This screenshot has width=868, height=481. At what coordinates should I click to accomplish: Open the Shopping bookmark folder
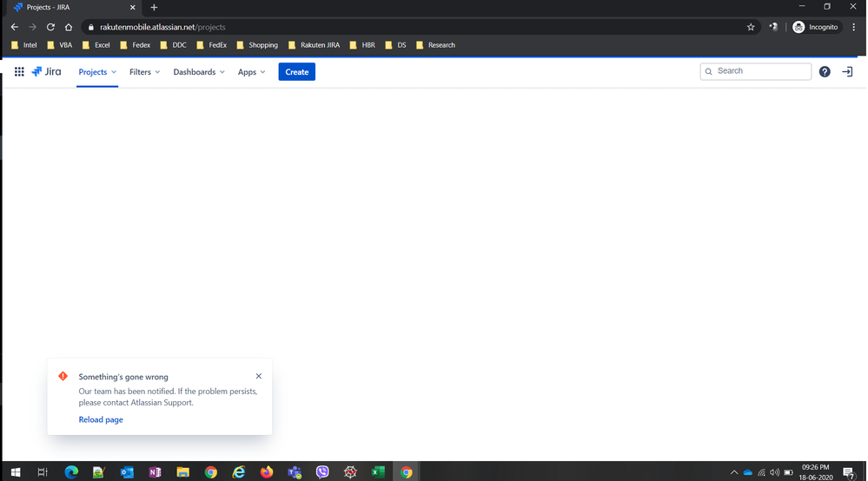[x=257, y=45]
